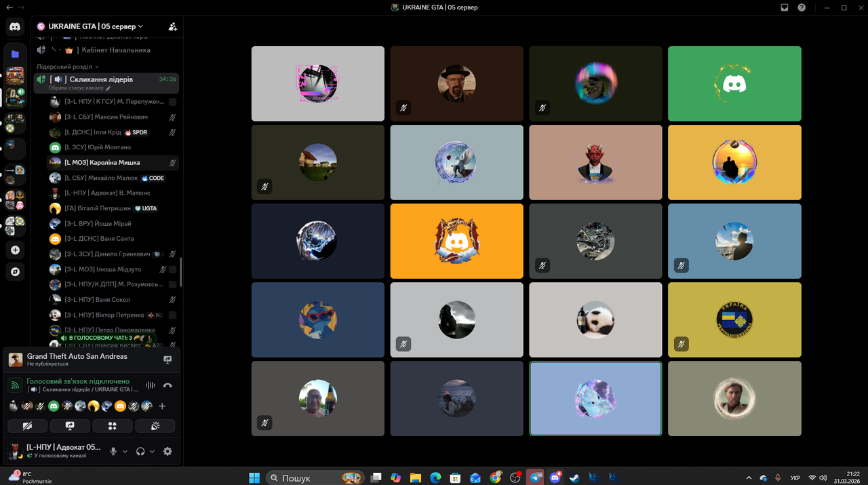Open microphone input options chevron
868x485 pixels.
click(x=125, y=452)
